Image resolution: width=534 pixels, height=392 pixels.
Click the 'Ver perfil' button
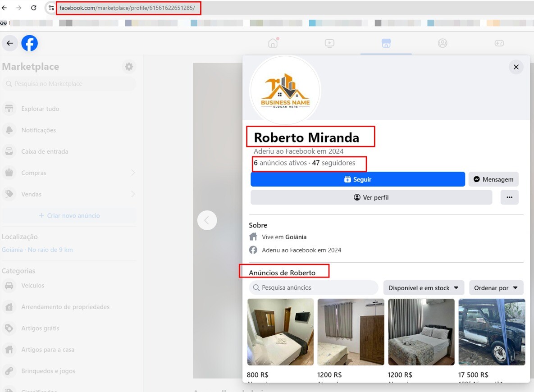coord(371,197)
